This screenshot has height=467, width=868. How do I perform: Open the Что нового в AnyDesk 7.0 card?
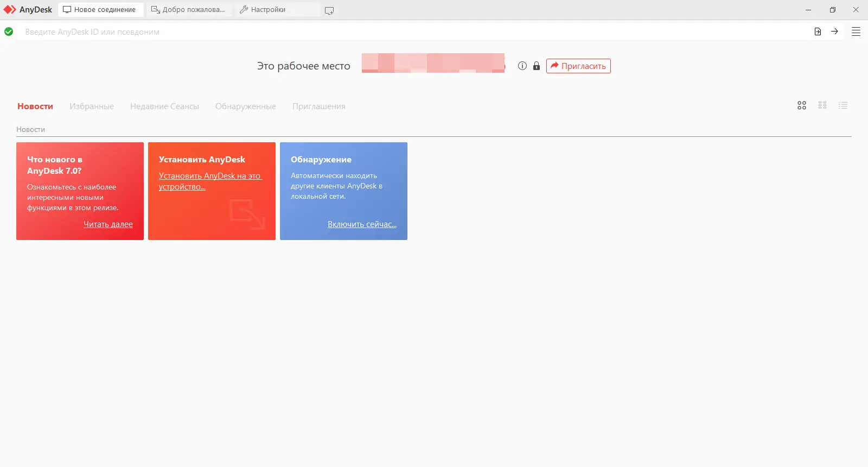[80, 191]
